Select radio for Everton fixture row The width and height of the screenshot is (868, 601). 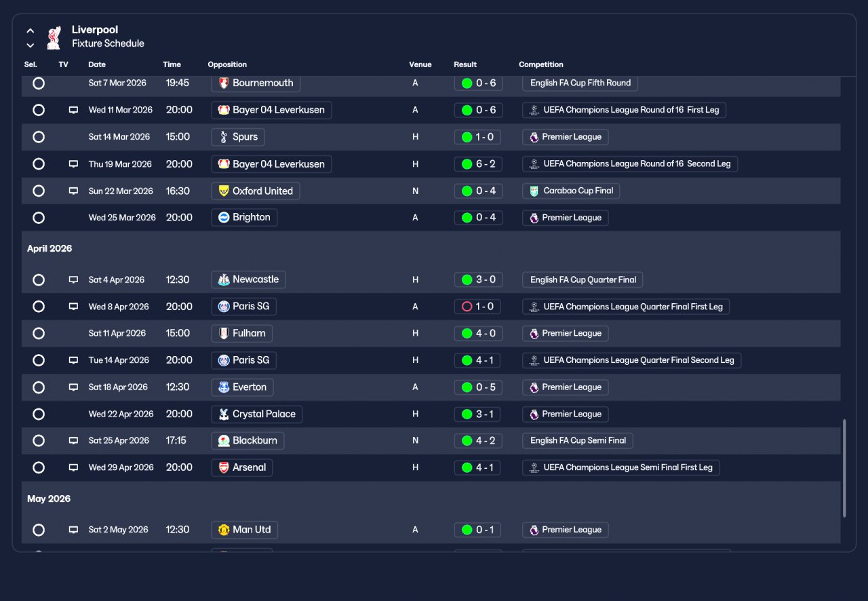39,387
